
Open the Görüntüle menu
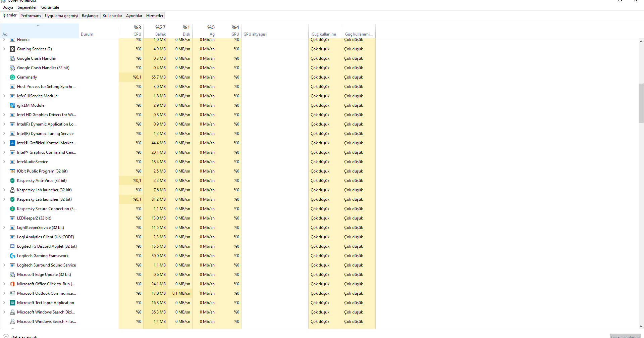pos(50,7)
